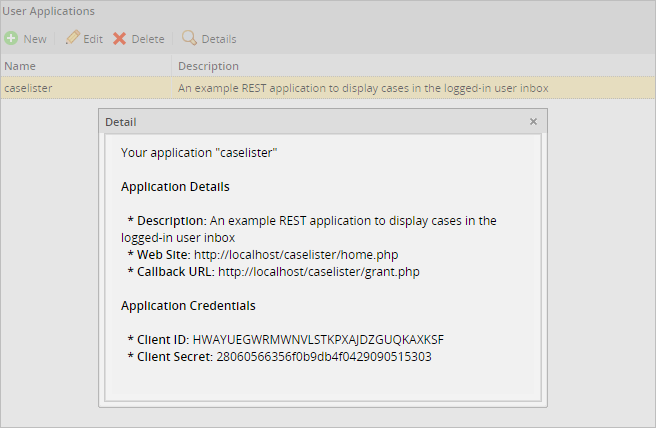Click the Edit pencil icon

click(73, 39)
